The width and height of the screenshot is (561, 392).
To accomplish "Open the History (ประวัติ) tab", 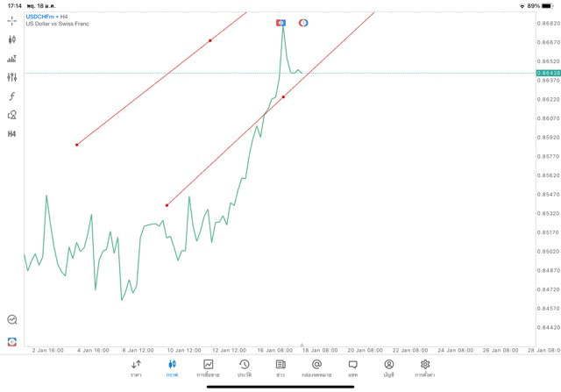I will [245, 367].
